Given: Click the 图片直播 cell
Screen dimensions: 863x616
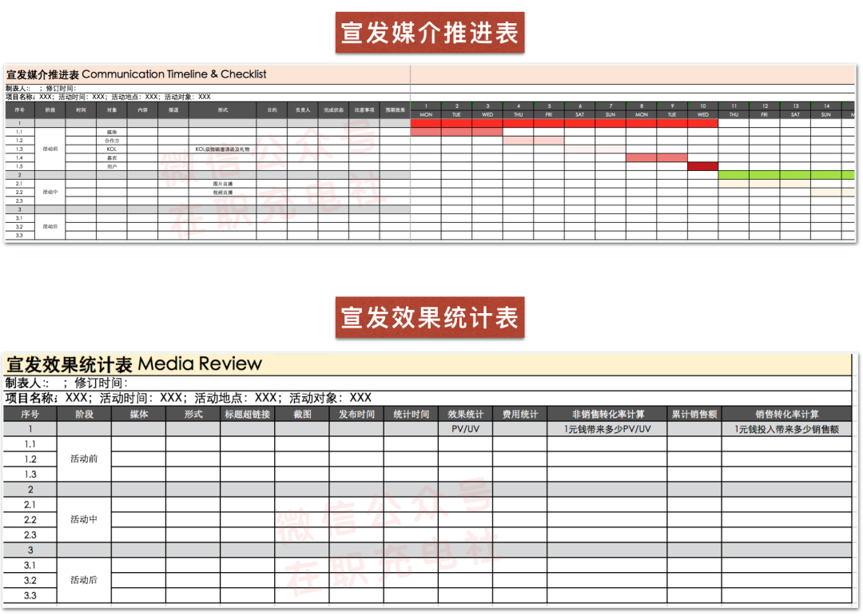Looking at the screenshot, I should pos(222,184).
